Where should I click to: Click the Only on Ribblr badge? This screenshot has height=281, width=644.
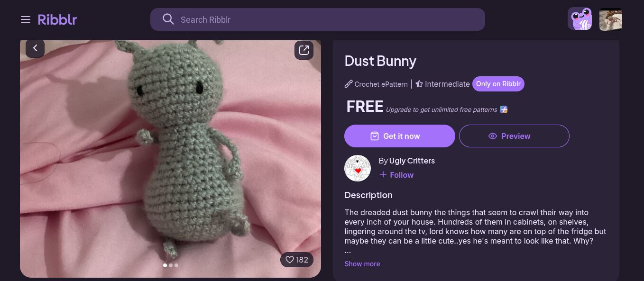pyautogui.click(x=498, y=84)
